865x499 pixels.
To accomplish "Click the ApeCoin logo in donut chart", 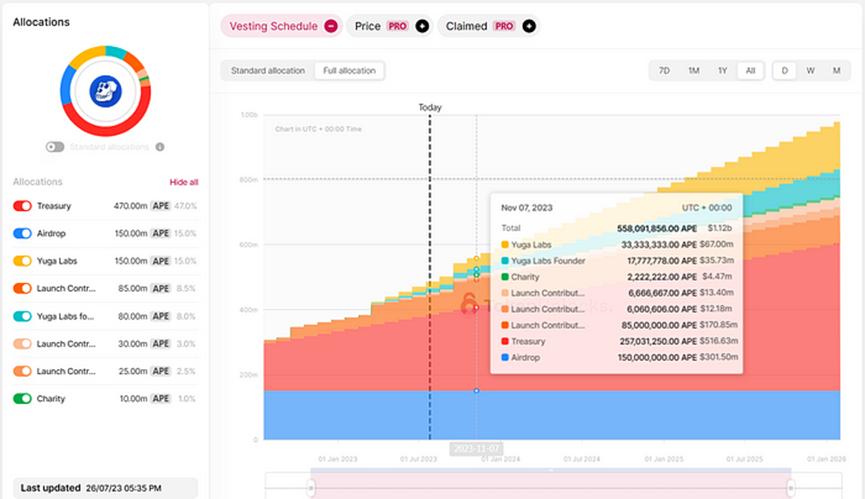I will tap(105, 91).
